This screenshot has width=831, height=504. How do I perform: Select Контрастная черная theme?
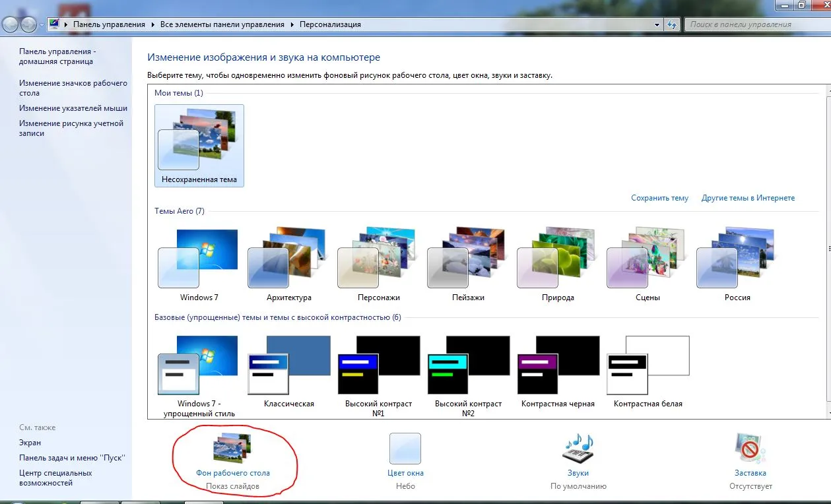point(558,371)
